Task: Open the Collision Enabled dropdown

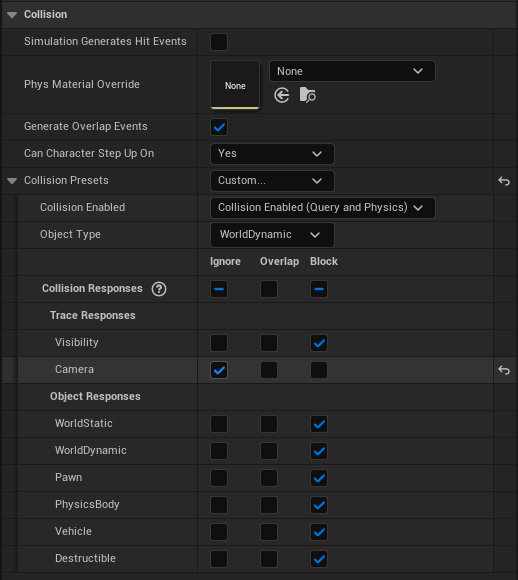Action: (x=323, y=208)
